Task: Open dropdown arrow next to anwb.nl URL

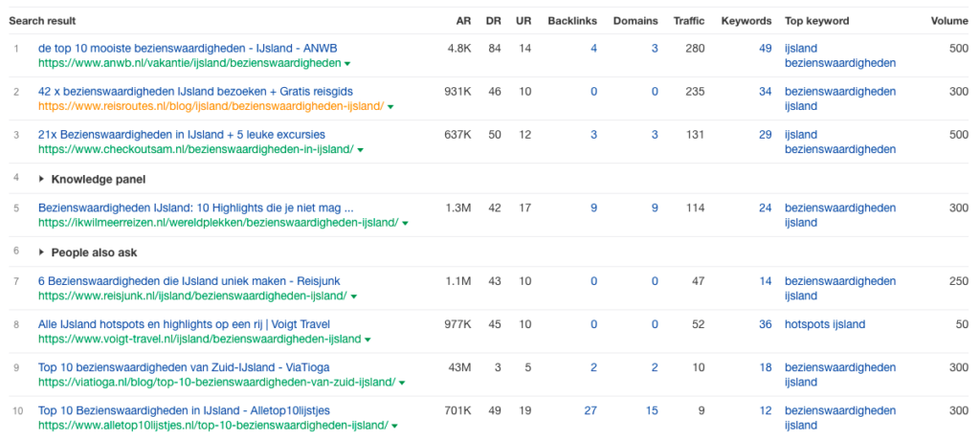Action: coord(346,64)
